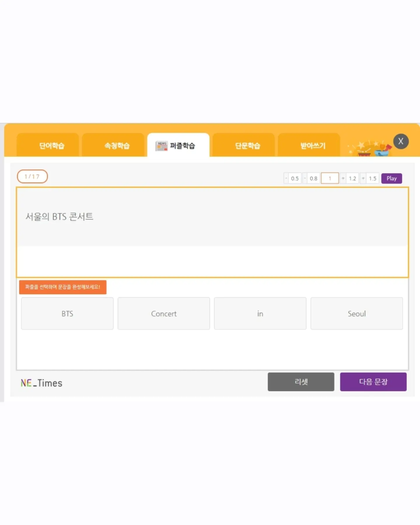Click the news icon on 퍼즐학습 tab

(x=162, y=146)
